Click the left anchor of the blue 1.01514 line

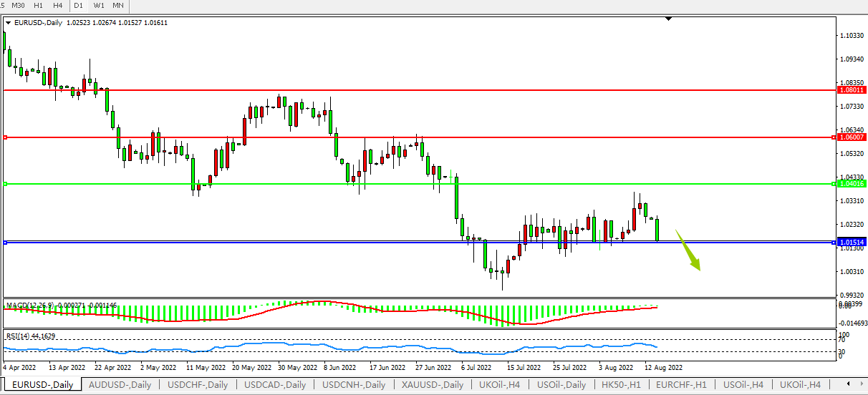5,243
